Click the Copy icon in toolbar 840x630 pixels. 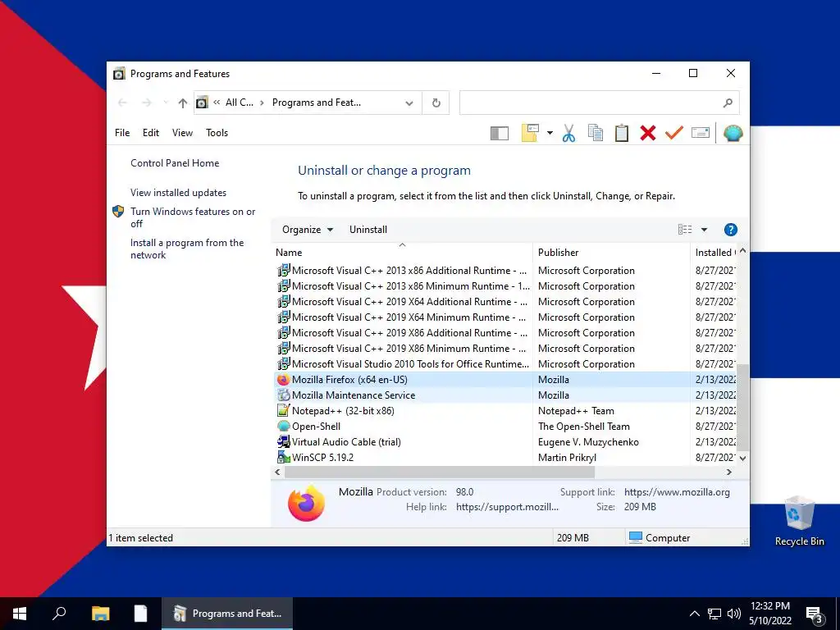(x=596, y=132)
